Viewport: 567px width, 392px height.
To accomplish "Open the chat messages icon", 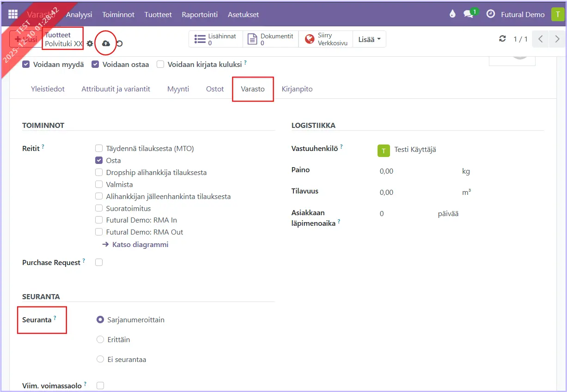I will click(469, 14).
